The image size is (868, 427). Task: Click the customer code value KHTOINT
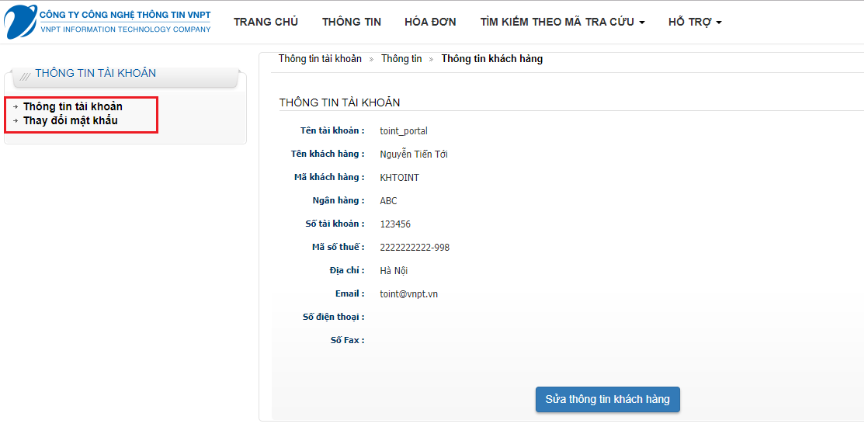pos(399,178)
